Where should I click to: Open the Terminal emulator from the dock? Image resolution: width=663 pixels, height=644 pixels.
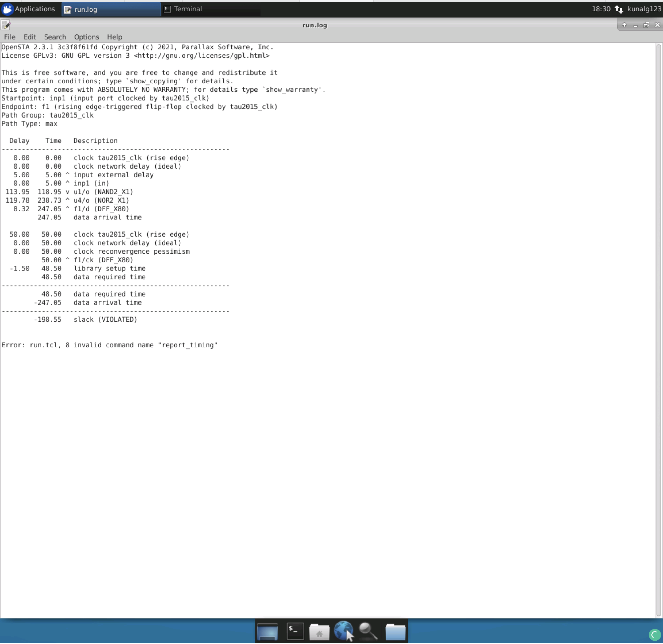pyautogui.click(x=295, y=631)
